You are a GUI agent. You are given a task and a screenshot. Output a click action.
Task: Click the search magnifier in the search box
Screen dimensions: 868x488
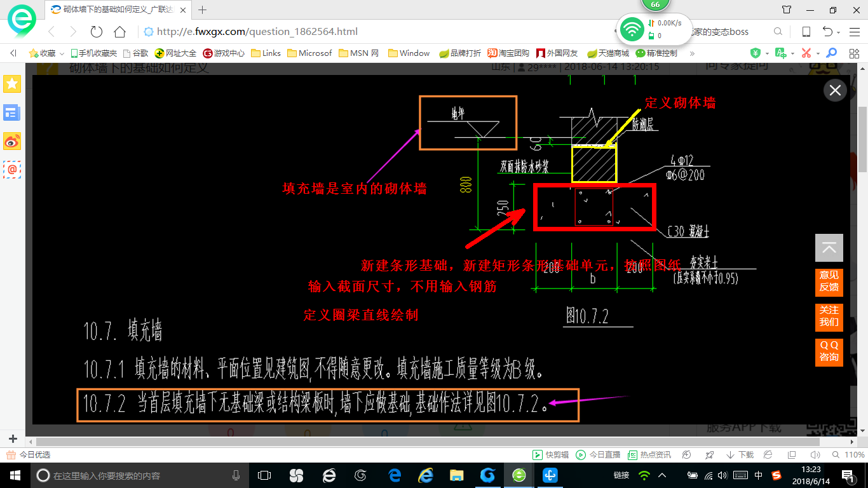(x=778, y=32)
